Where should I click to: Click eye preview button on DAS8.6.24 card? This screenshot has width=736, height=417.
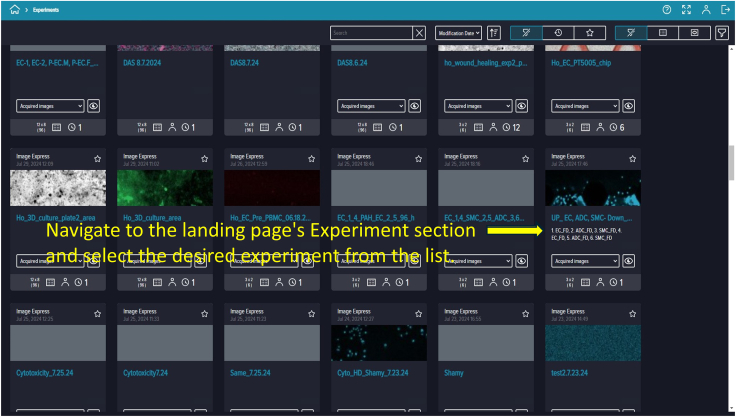(x=414, y=106)
